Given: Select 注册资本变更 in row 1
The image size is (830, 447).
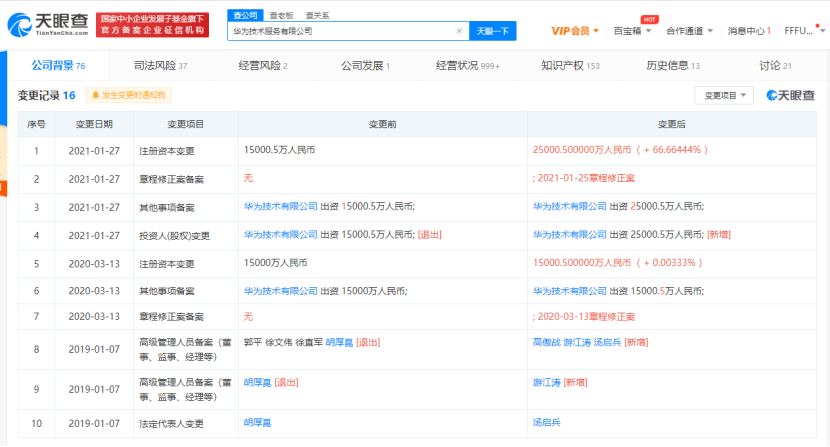Looking at the screenshot, I should coord(167,151).
